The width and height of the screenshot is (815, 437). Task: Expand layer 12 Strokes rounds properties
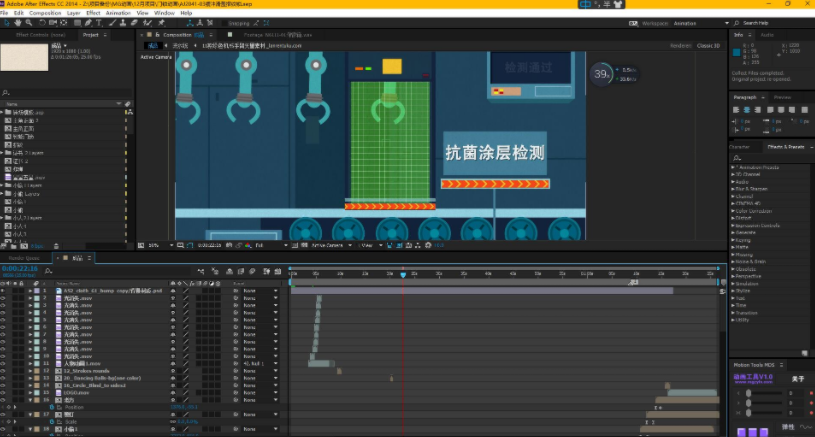(30, 371)
